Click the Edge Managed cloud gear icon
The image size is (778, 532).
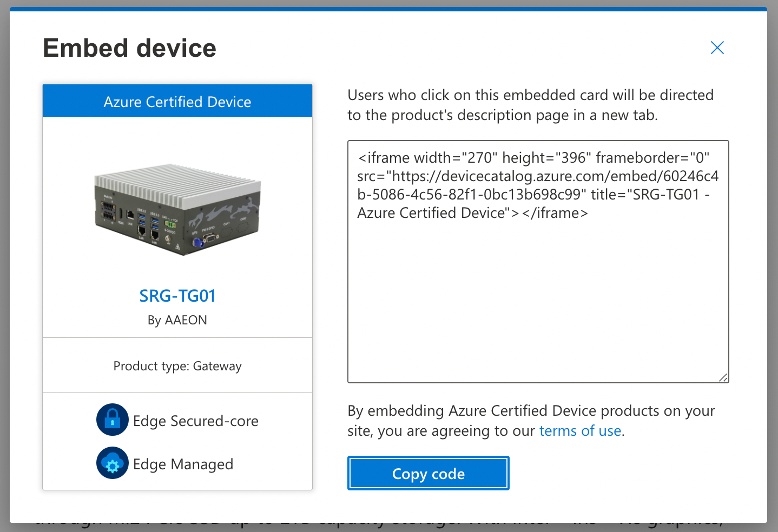(113, 463)
